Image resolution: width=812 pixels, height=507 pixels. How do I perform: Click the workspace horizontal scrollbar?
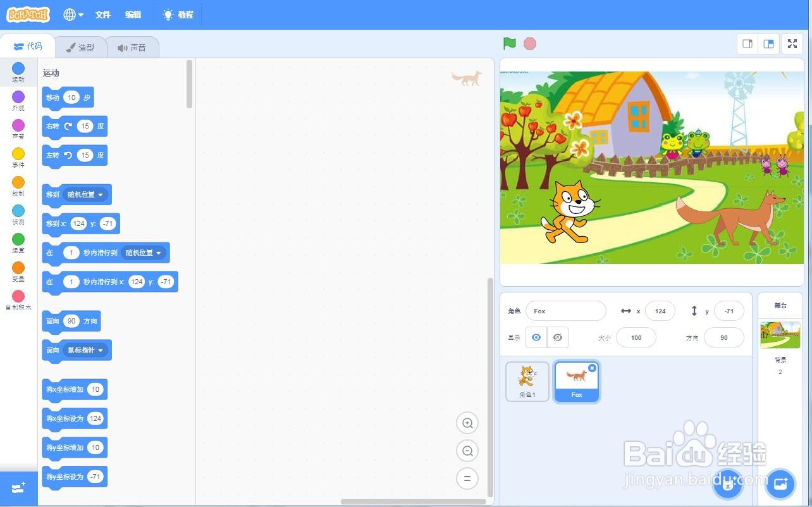coord(414,501)
